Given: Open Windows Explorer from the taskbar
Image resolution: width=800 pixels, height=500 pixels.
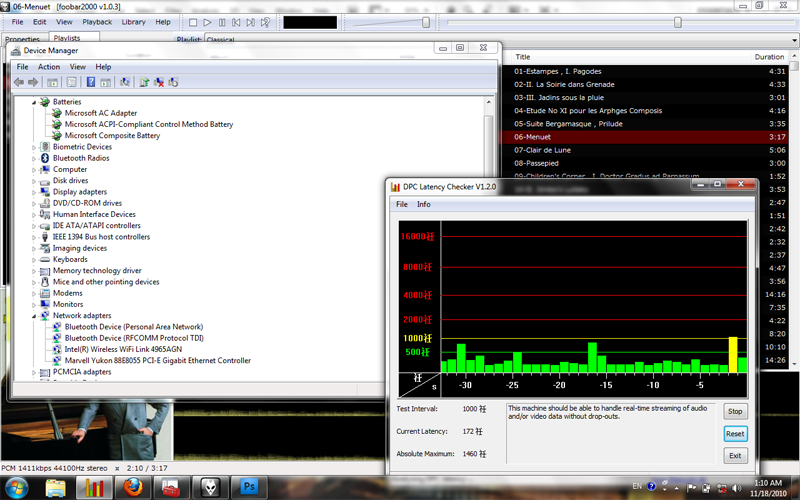Looking at the screenshot, I should pyautogui.click(x=56, y=488).
